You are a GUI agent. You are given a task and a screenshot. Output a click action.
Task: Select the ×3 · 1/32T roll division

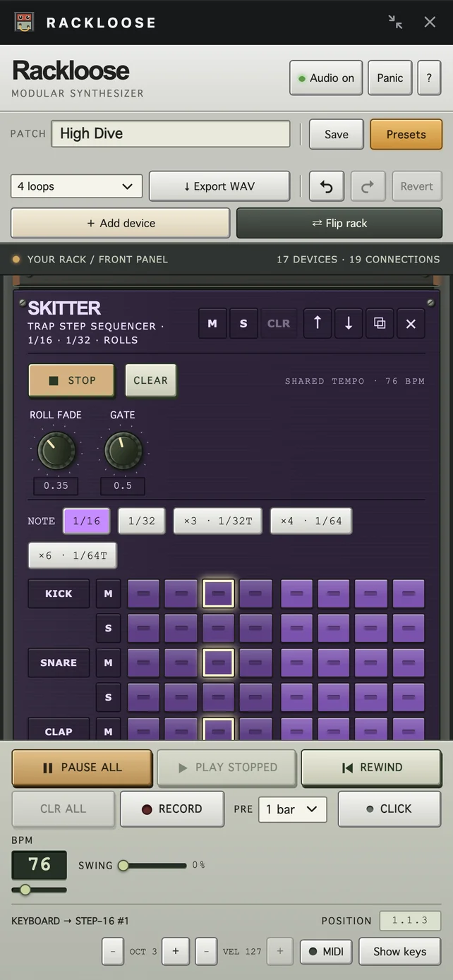(218, 521)
